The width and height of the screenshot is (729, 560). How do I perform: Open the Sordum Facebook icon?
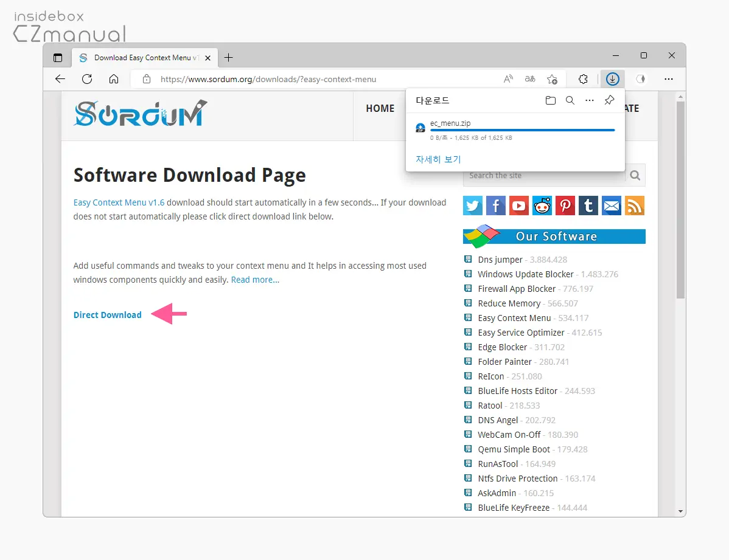click(x=495, y=206)
